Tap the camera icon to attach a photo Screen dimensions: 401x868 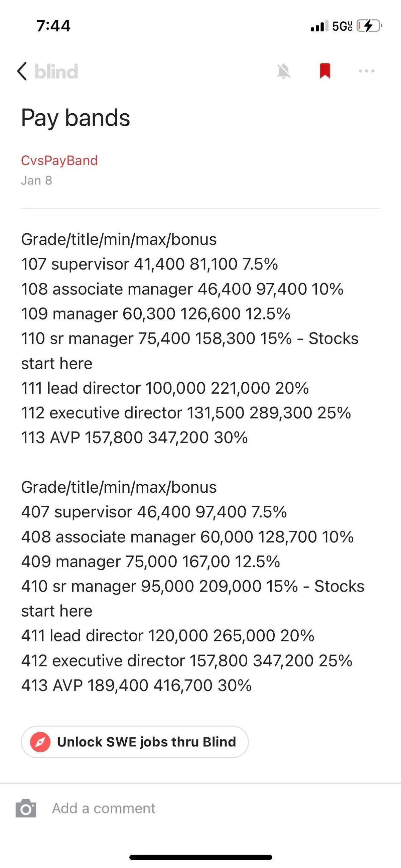point(26,808)
